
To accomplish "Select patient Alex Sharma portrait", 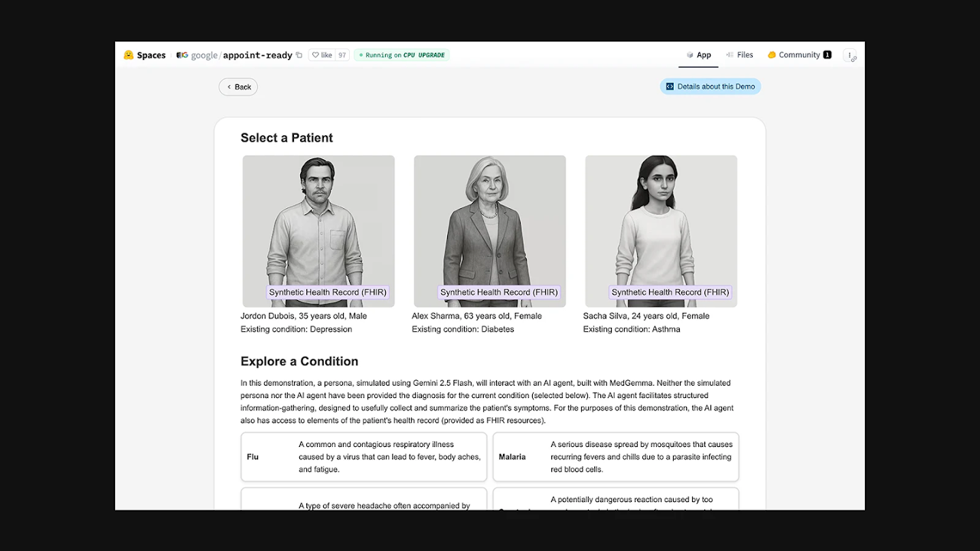I will pyautogui.click(x=489, y=218).
